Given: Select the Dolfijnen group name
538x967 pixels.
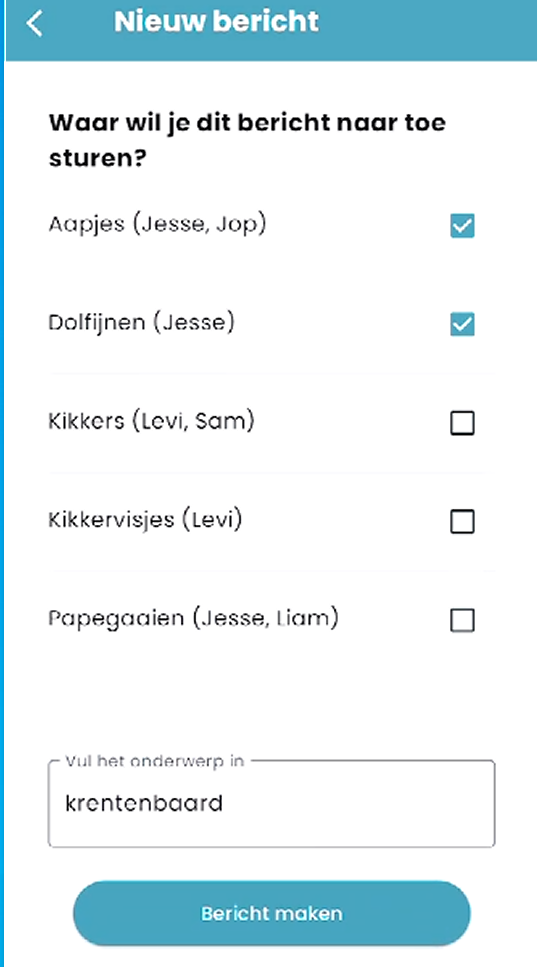Looking at the screenshot, I should [x=96, y=323].
